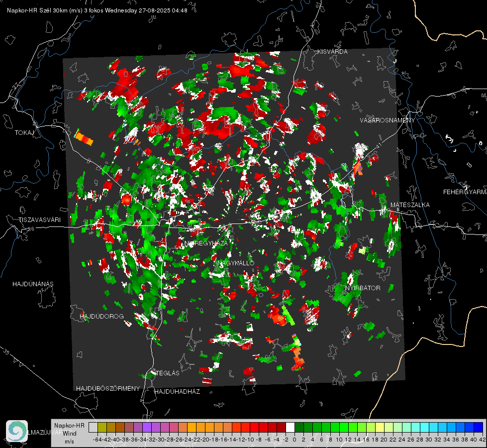This screenshot has width=487, height=448.
Task: Click the header text 'Napkor-HR Szél 30km (m/s) 3 fokos'
Action: click(55, 10)
